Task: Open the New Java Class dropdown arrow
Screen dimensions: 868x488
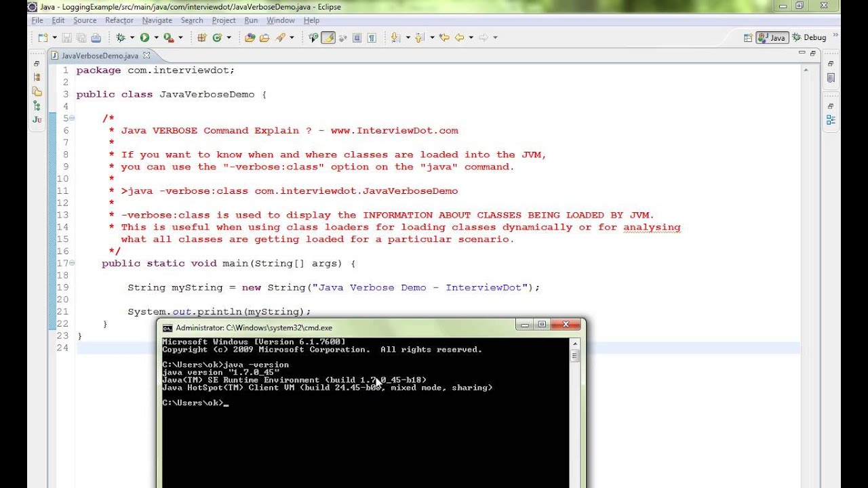Action: point(229,38)
